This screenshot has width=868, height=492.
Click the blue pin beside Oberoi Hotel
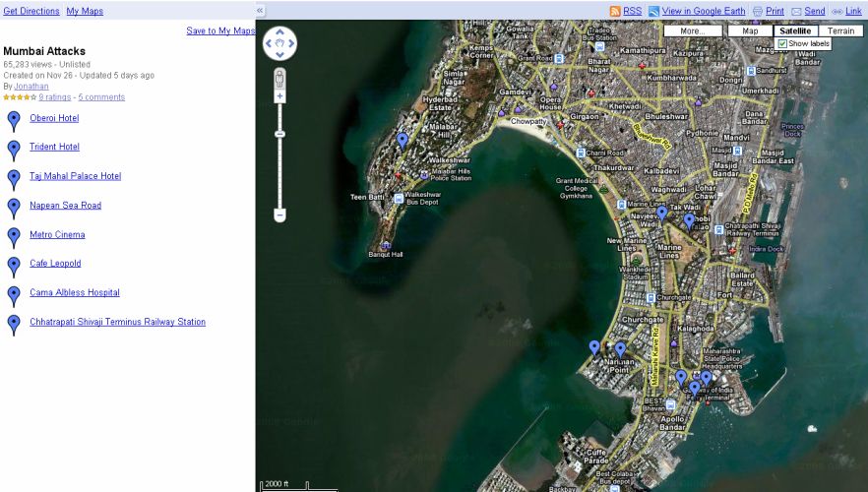click(x=13, y=120)
